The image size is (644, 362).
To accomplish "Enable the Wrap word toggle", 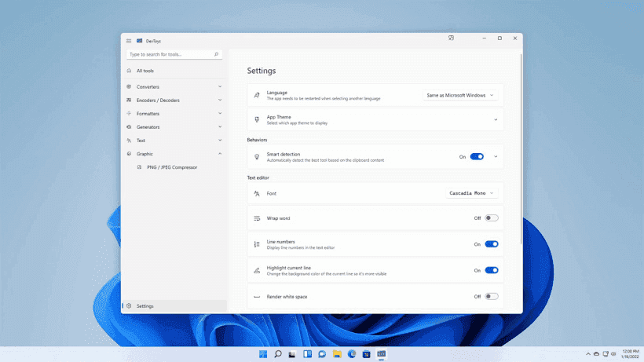I will click(491, 218).
